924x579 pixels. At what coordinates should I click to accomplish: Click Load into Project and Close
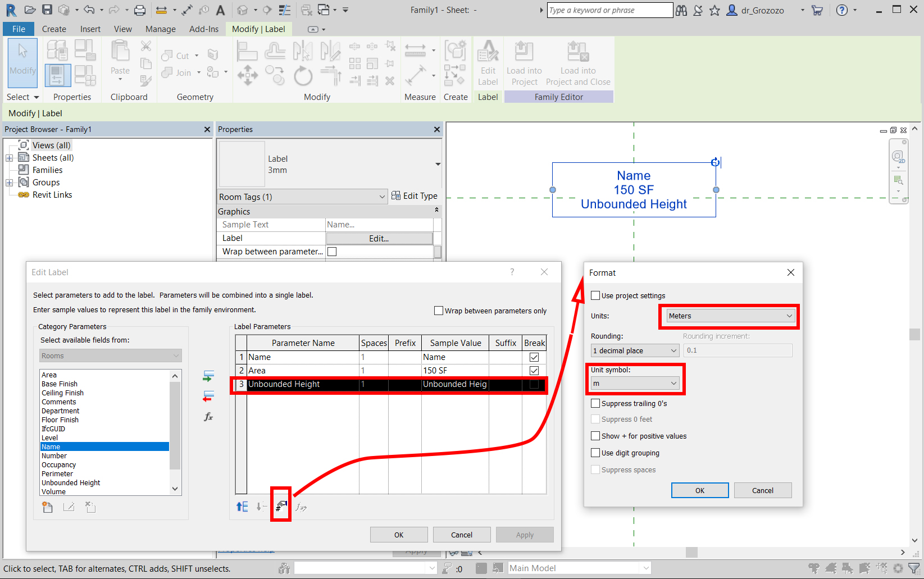577,63
